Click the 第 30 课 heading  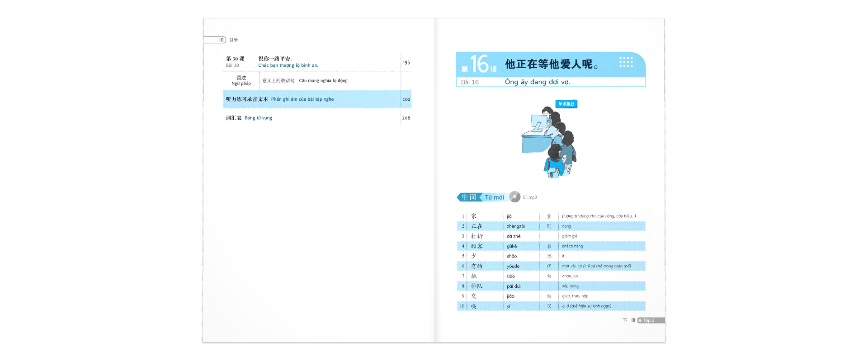point(235,59)
